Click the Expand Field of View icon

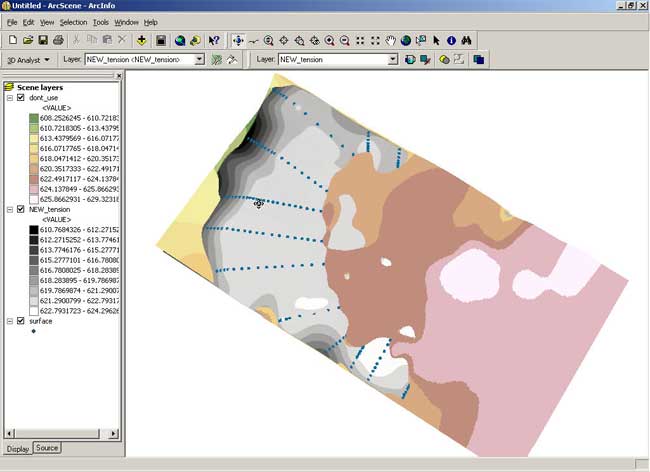tap(375, 40)
